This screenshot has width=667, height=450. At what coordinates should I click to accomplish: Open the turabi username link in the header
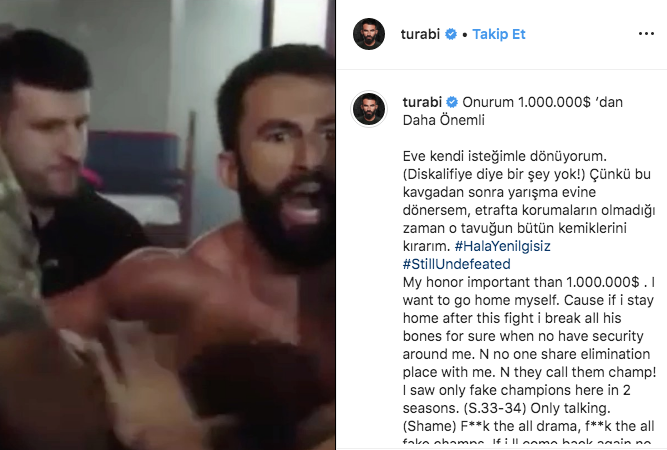point(420,34)
